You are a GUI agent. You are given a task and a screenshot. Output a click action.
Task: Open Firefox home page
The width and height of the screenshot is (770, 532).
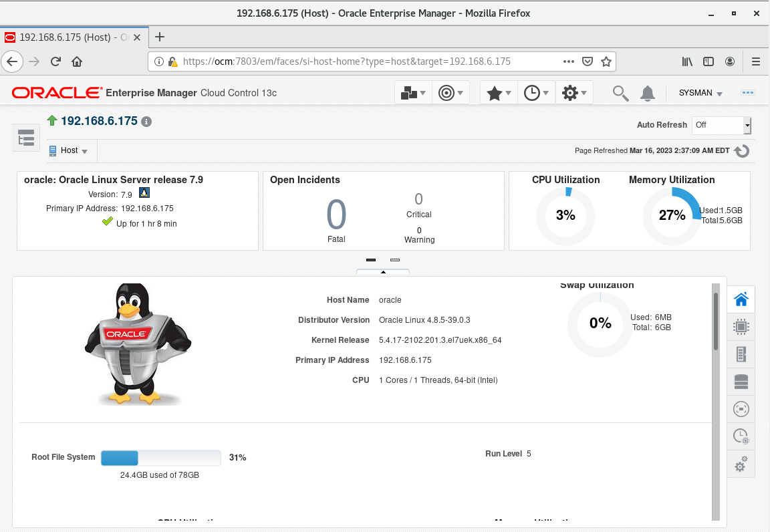tap(77, 61)
